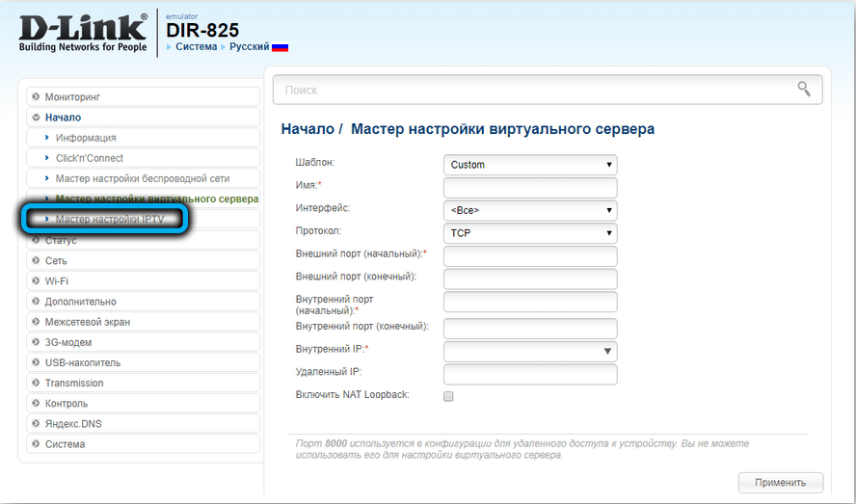Open the Протокол TCP dropdown
Screen dimensions: 856x504
pyautogui.click(x=529, y=233)
